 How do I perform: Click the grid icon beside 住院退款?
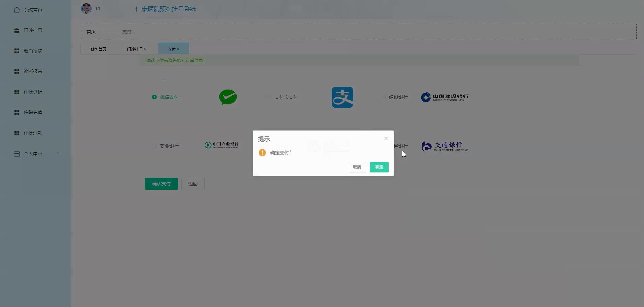(17, 133)
